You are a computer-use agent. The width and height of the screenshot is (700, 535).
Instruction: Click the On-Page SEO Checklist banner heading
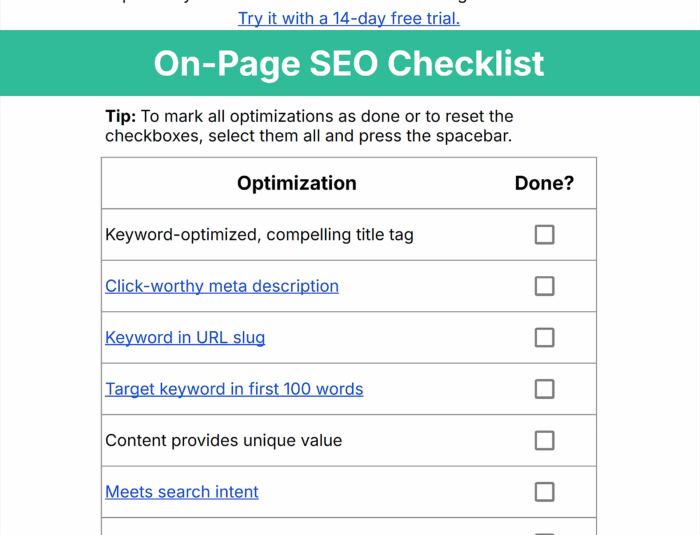click(x=349, y=63)
